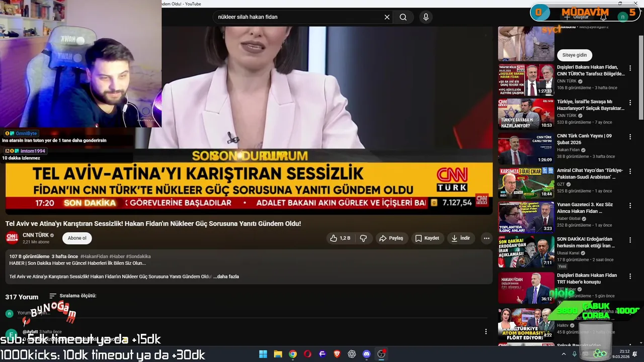Open the CNN TÜRK channel avatar below video
This screenshot has width=644, height=362.
pyautogui.click(x=12, y=238)
